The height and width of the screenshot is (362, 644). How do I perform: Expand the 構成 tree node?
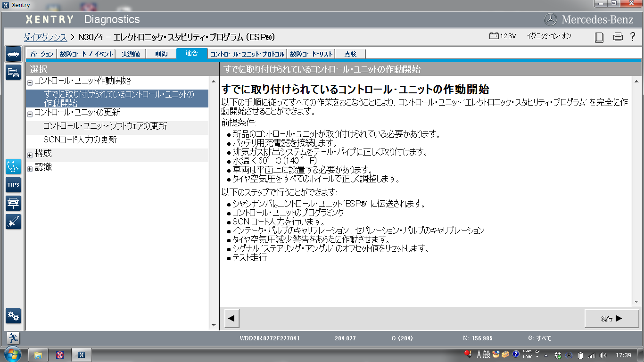pyautogui.click(x=30, y=155)
